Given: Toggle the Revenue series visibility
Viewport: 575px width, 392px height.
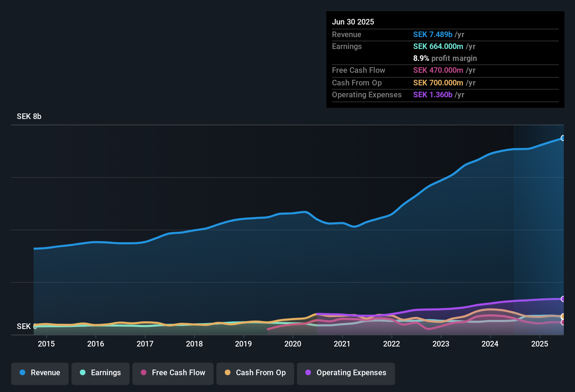Looking at the screenshot, I should coord(40,373).
